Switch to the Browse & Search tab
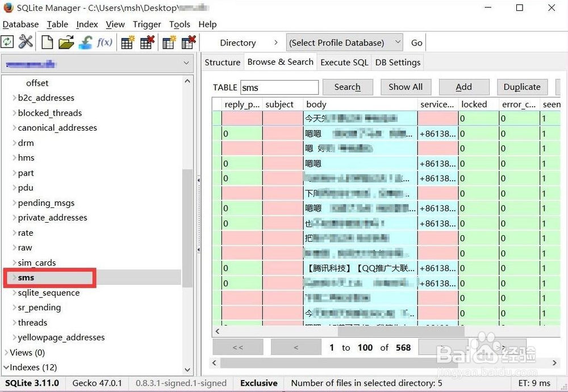This screenshot has width=568, height=392. (x=281, y=61)
